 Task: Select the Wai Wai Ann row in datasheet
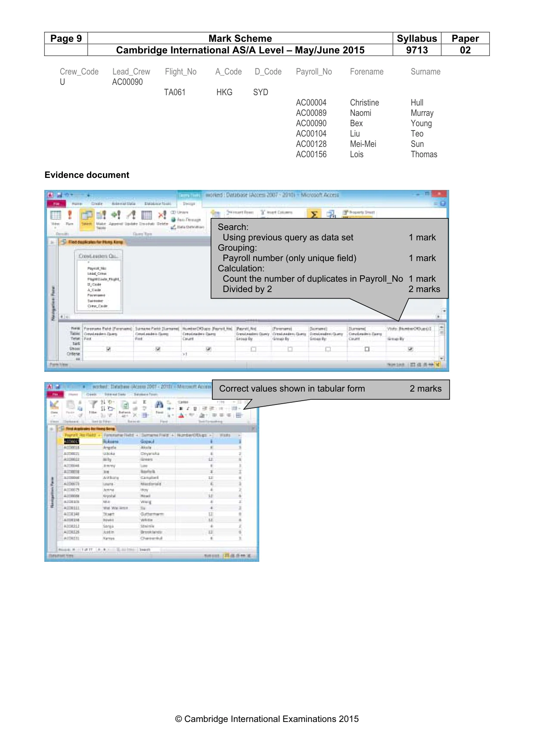click(x=149, y=508)
